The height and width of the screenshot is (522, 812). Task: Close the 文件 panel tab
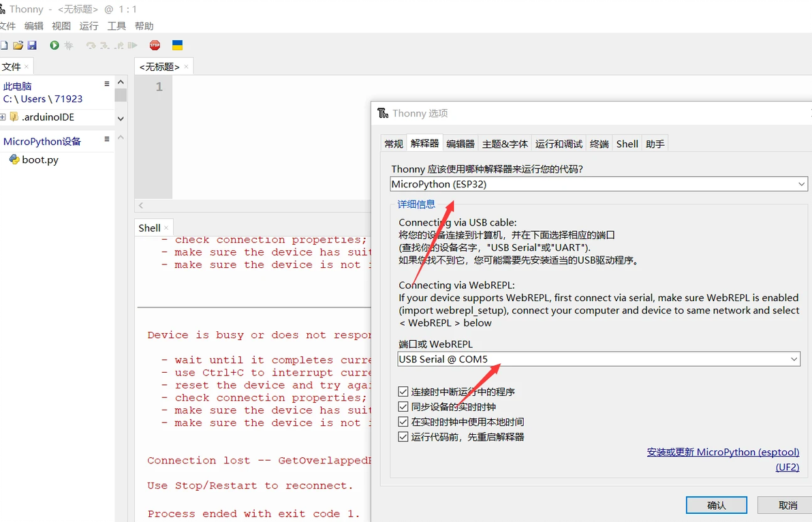click(27, 67)
